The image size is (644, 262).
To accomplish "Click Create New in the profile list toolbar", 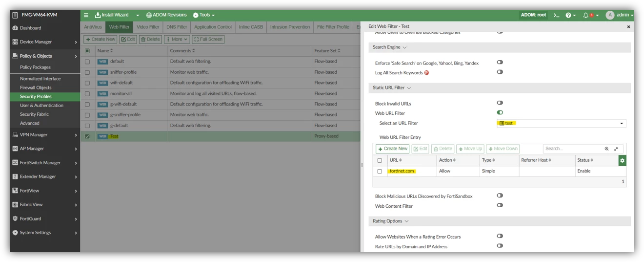I will 101,39.
